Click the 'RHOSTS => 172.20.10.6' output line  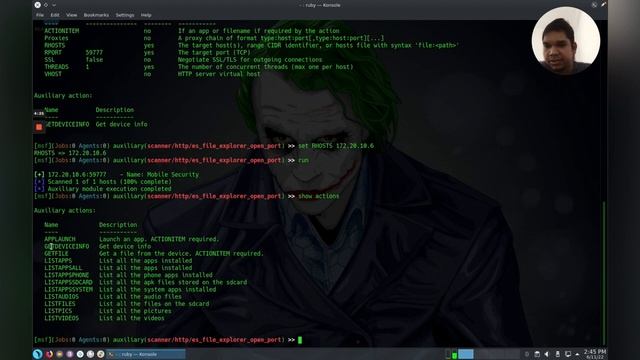point(70,153)
